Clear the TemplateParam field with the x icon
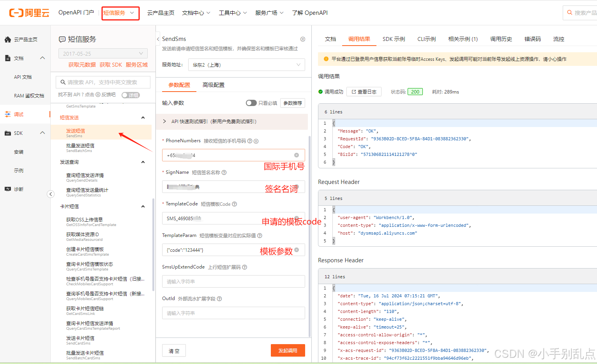The image size is (597, 364). tap(297, 250)
